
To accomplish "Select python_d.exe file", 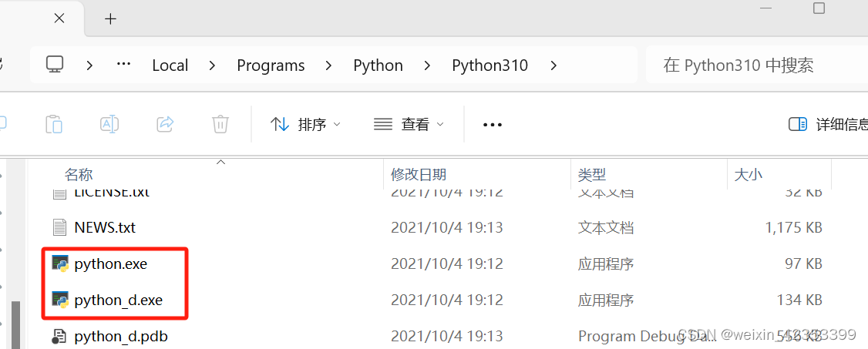I will [119, 300].
